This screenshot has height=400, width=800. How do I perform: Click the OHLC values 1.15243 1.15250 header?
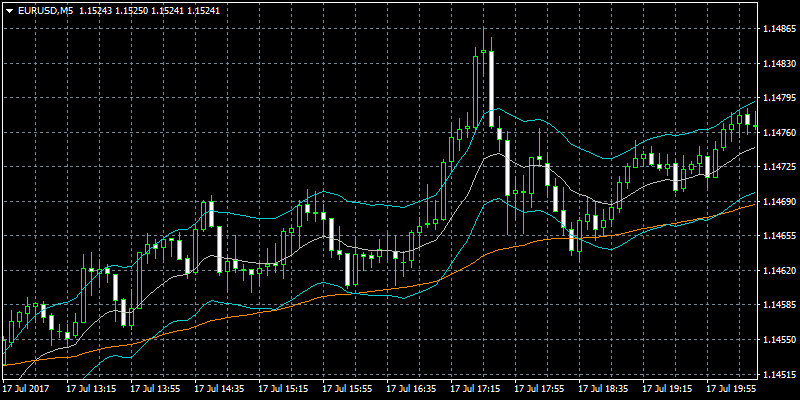coord(149,11)
